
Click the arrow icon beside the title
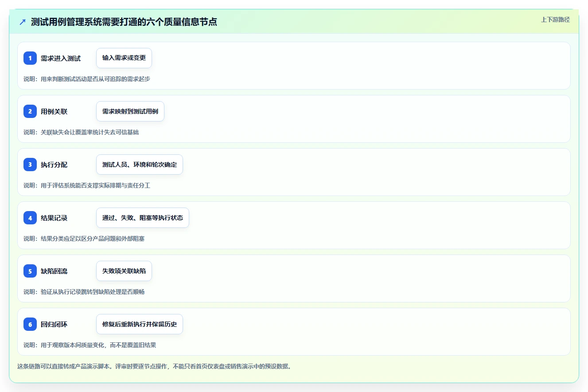[23, 22]
